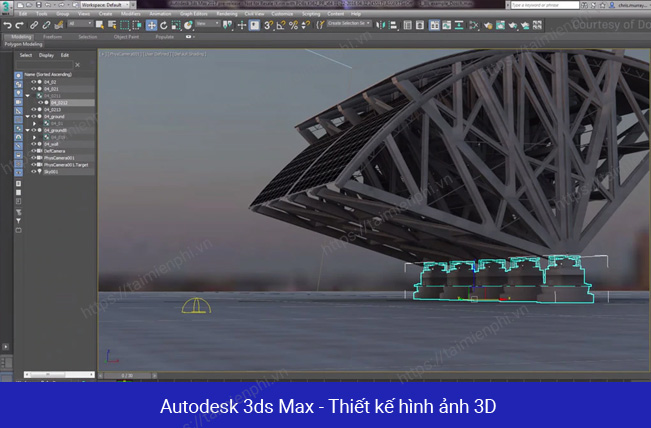This screenshot has height=428, width=651.
Task: Clear Scene Explorer search with X button
Action: point(77,65)
